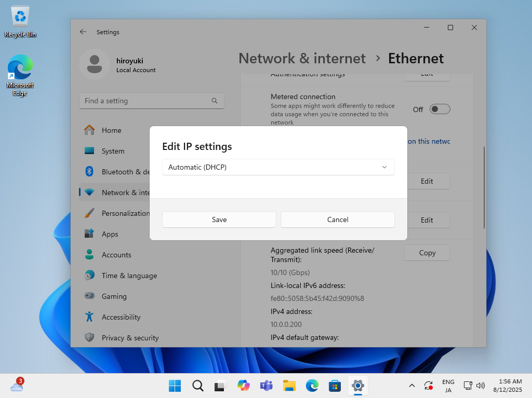This screenshot has width=532, height=398.
Task: Click the Find a setting search box
Action: click(145, 101)
